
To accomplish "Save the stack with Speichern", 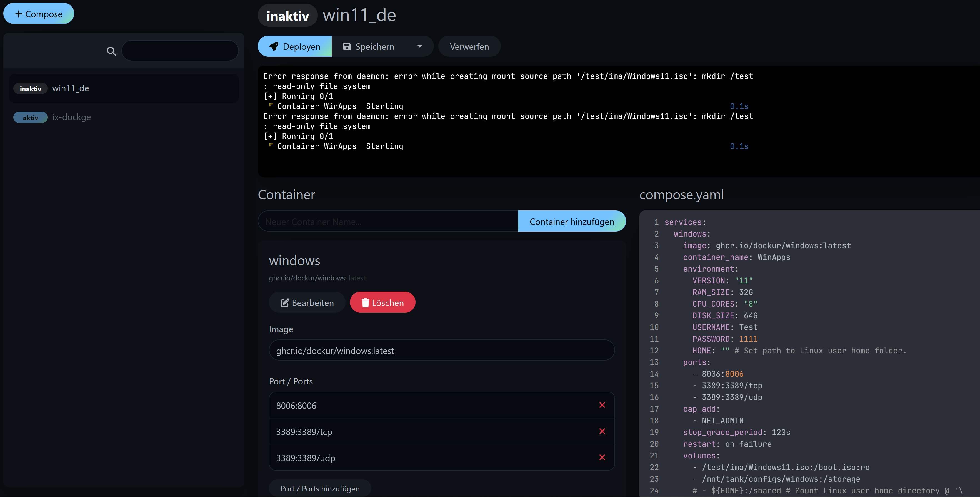I will click(x=369, y=46).
